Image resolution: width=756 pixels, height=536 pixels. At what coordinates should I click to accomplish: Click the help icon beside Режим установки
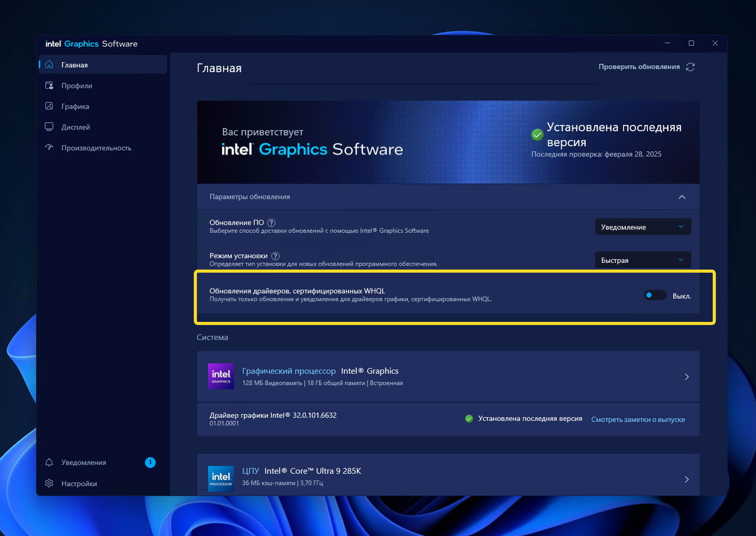pos(275,256)
